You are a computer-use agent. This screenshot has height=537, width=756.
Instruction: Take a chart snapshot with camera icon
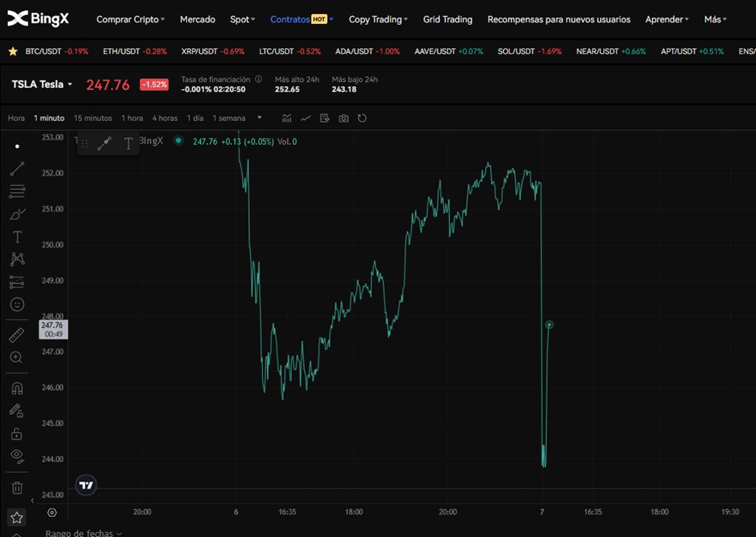[x=343, y=118]
